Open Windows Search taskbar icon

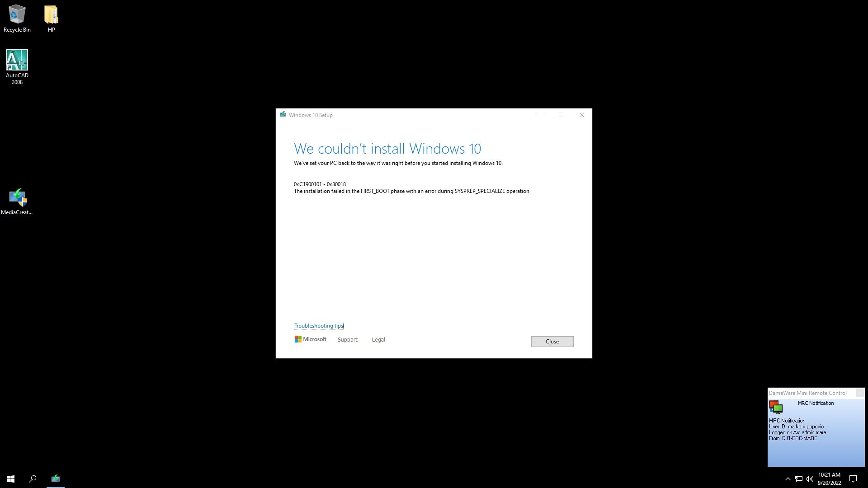tap(32, 479)
